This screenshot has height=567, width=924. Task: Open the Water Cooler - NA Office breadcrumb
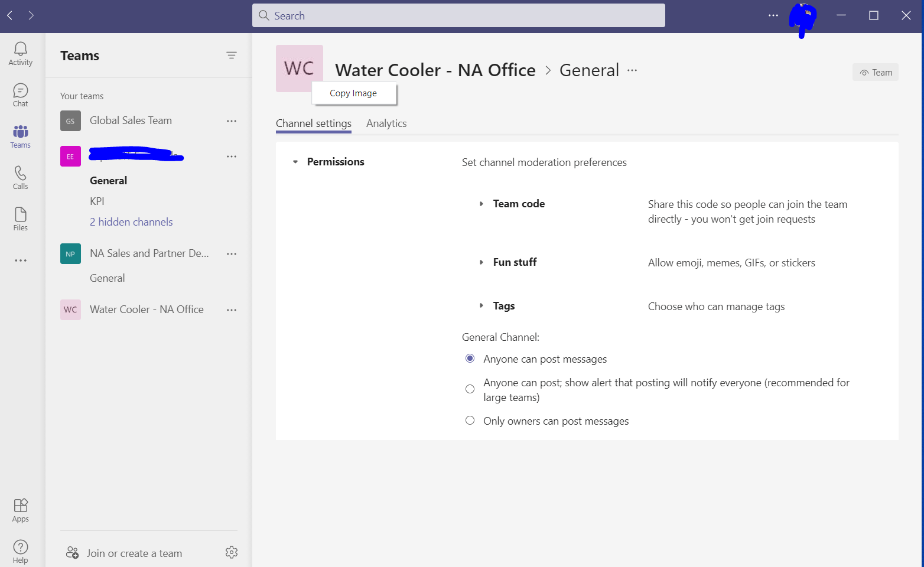coord(435,70)
